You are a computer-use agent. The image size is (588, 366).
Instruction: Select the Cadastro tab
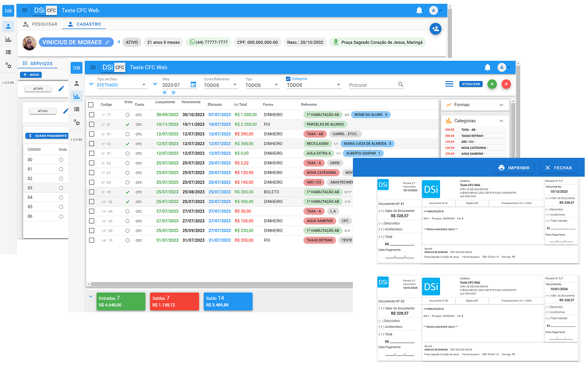pyautogui.click(x=84, y=24)
